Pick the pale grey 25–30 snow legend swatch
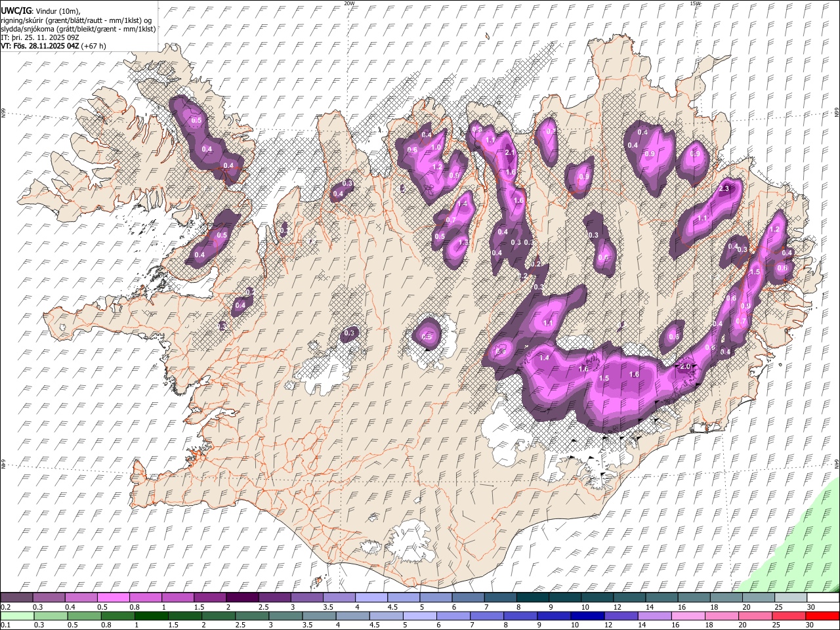Image resolution: width=840 pixels, height=630 pixels. point(791,598)
